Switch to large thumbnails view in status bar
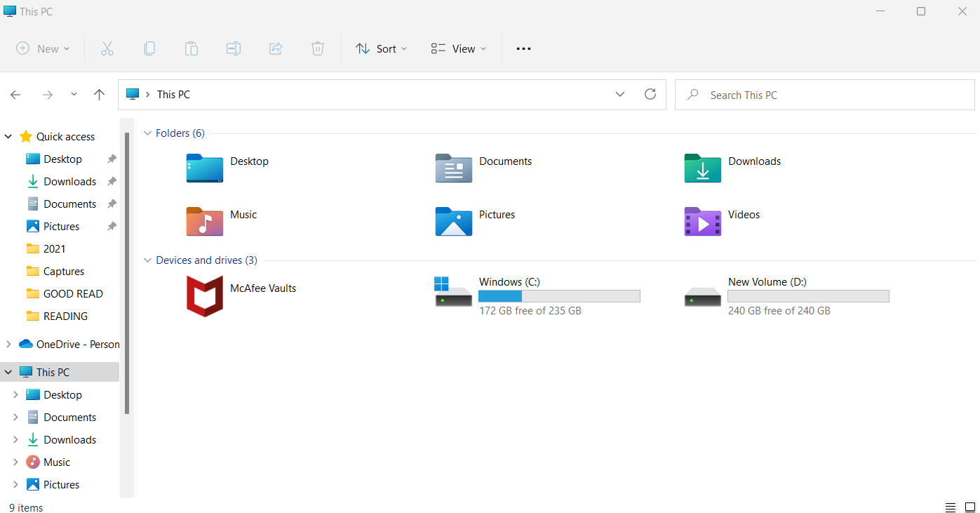Image resolution: width=980 pixels, height=513 pixels. 970,507
